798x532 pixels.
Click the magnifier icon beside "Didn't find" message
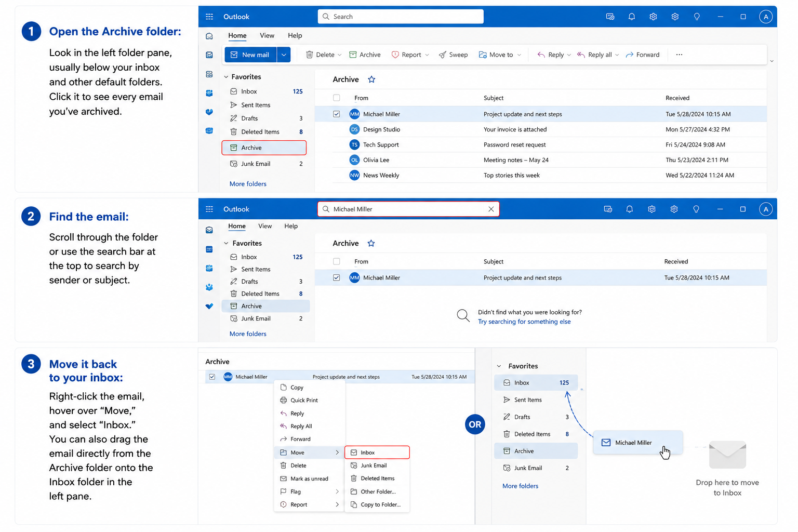tap(463, 315)
